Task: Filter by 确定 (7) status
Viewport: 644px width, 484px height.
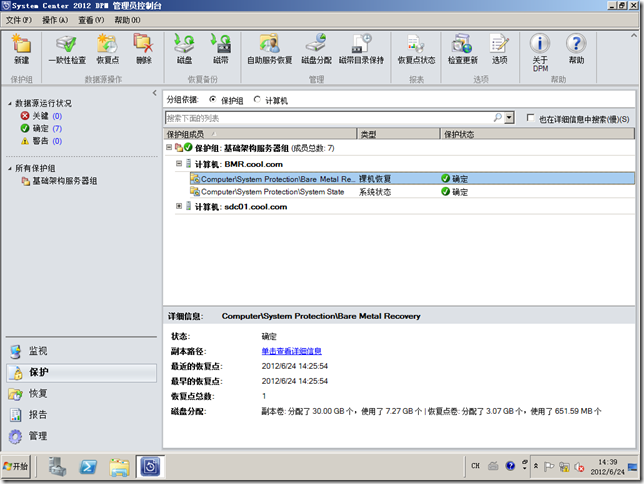Action: click(41, 129)
